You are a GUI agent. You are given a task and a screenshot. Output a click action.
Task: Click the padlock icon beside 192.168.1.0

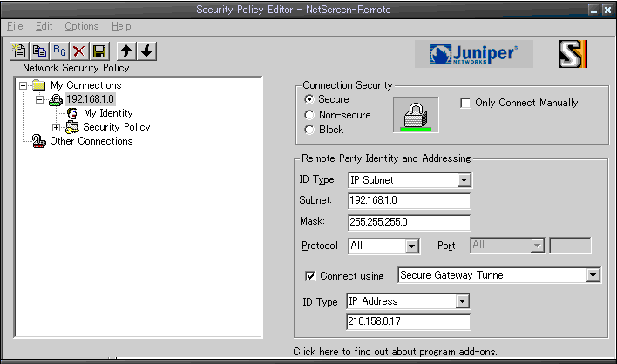pyautogui.click(x=56, y=99)
